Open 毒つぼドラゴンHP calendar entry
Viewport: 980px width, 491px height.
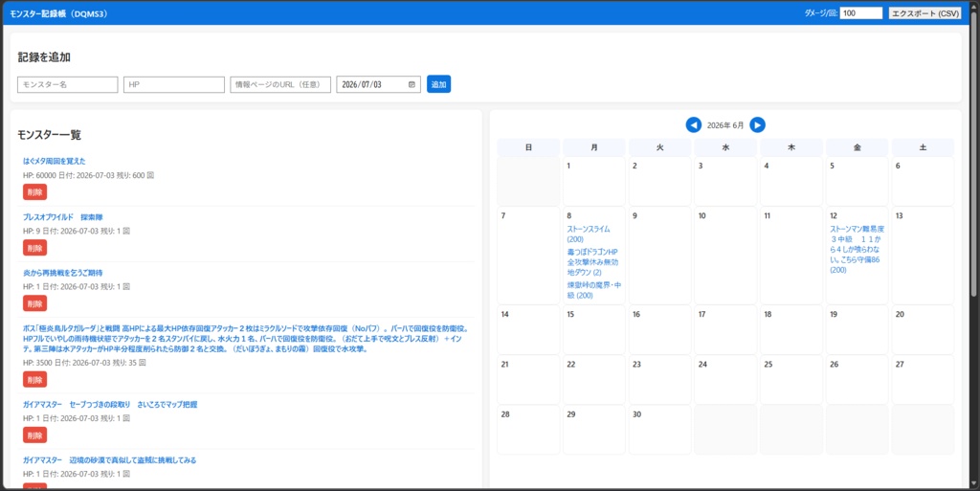[x=592, y=261]
